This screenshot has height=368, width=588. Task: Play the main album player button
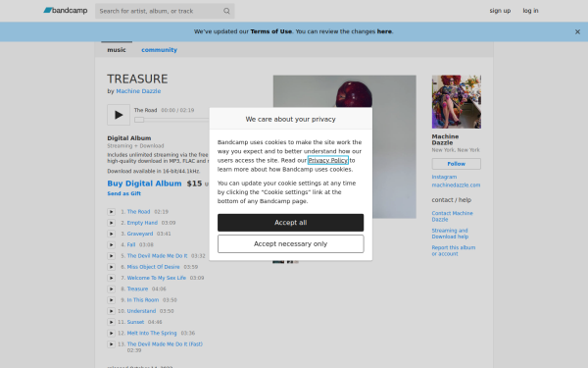[x=119, y=115]
